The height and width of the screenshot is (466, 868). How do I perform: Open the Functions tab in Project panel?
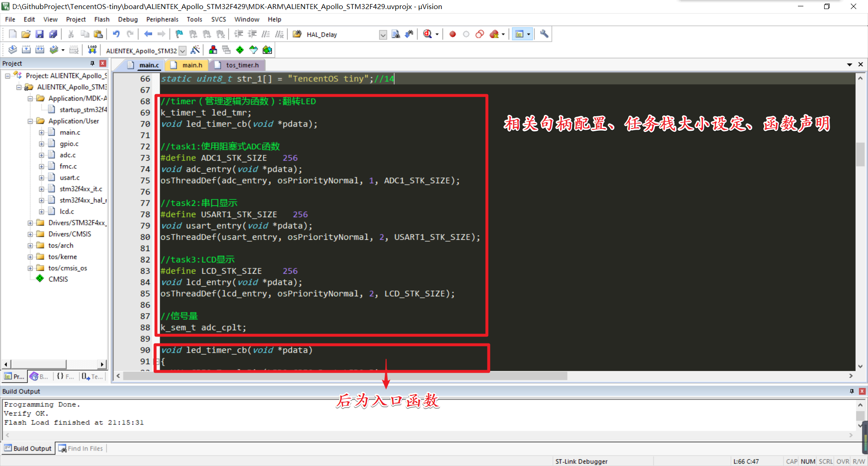coord(66,376)
